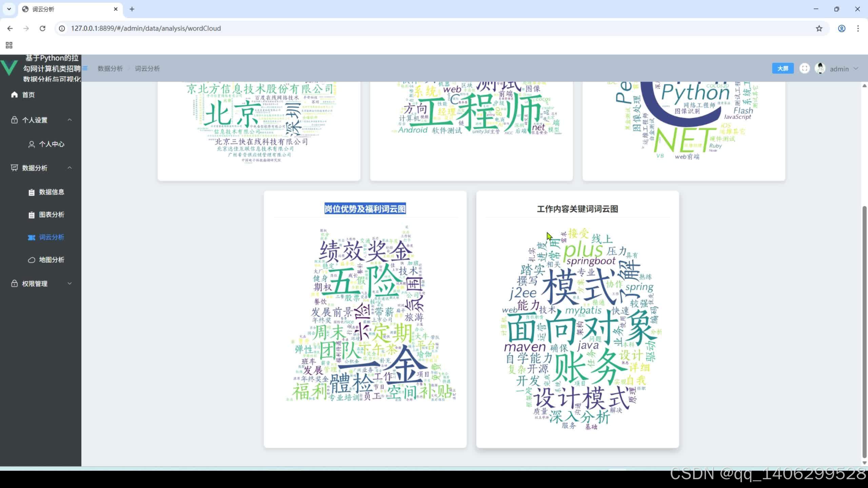868x488 pixels.
Task: Click the blue 大屏 button
Action: [783, 68]
